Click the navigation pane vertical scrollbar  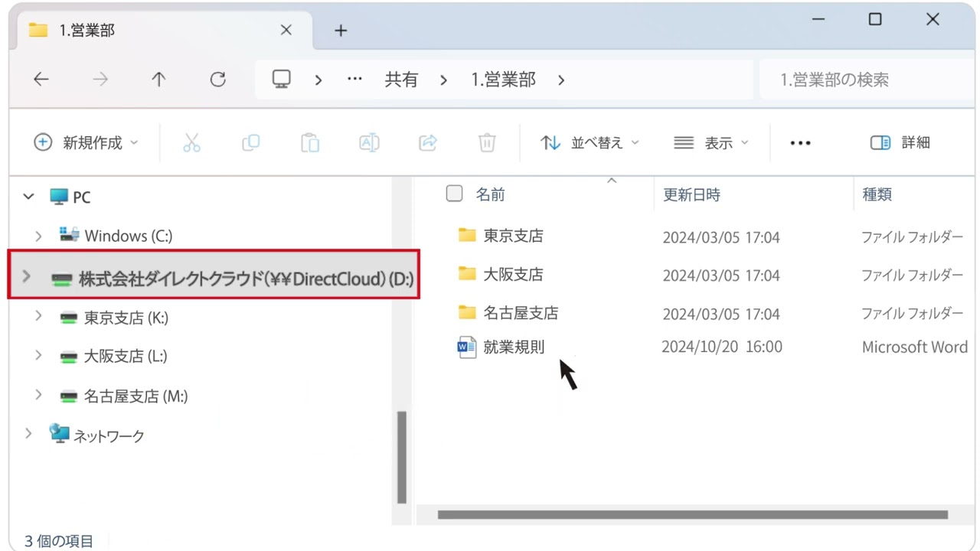pyautogui.click(x=401, y=457)
